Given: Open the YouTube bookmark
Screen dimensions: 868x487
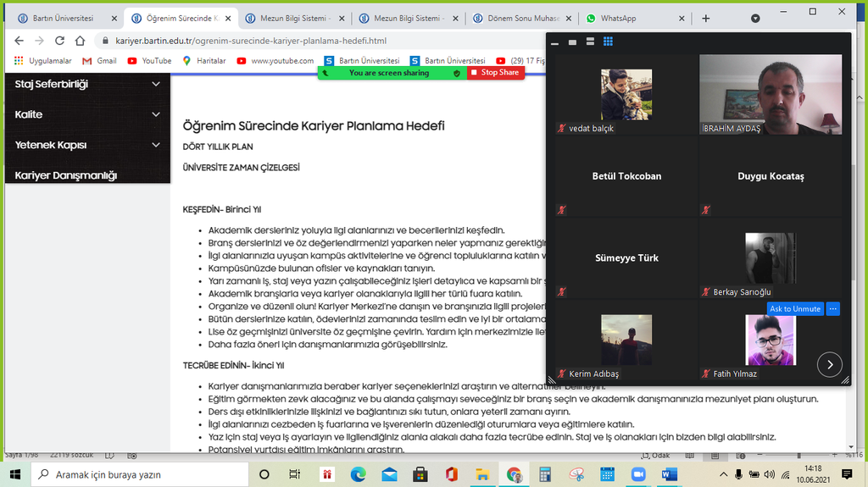Looking at the screenshot, I should tap(149, 61).
